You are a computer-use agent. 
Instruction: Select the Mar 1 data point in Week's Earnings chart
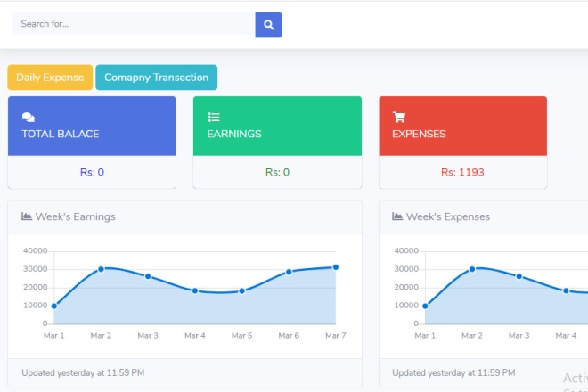(x=54, y=306)
